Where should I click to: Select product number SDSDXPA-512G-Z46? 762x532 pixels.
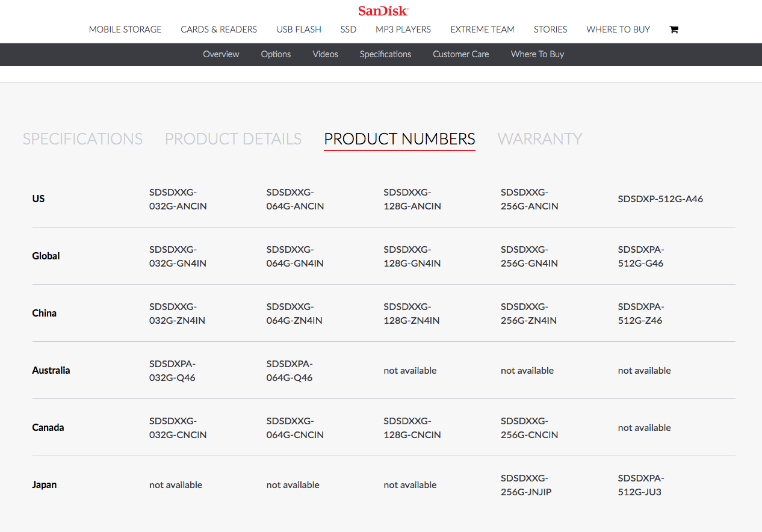(x=641, y=314)
